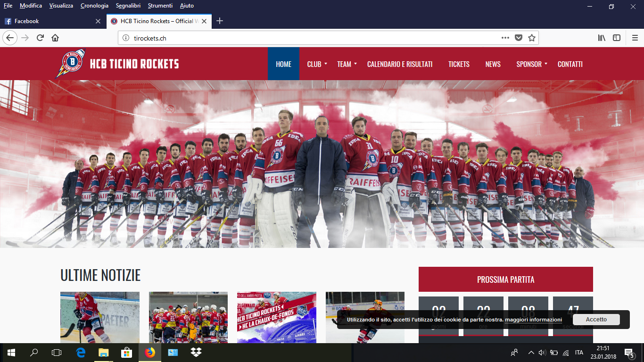Screen dimensions: 644x362
Task: Launch Microsoft Edge from taskbar
Action: pos(81,352)
